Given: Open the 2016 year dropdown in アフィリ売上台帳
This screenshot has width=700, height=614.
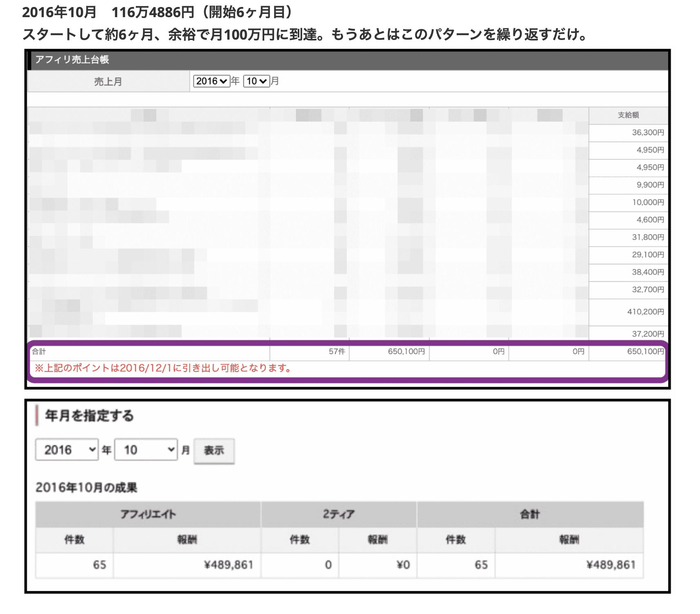Looking at the screenshot, I should (211, 81).
